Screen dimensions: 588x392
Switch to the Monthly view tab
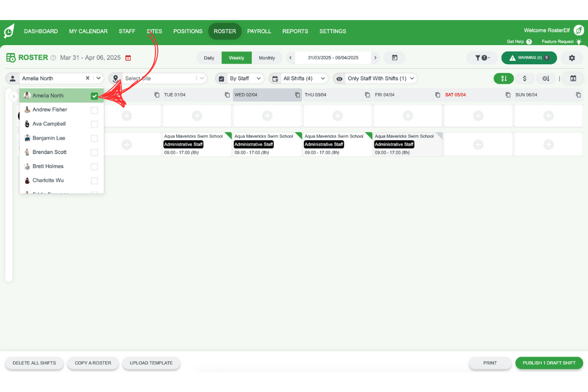point(267,58)
